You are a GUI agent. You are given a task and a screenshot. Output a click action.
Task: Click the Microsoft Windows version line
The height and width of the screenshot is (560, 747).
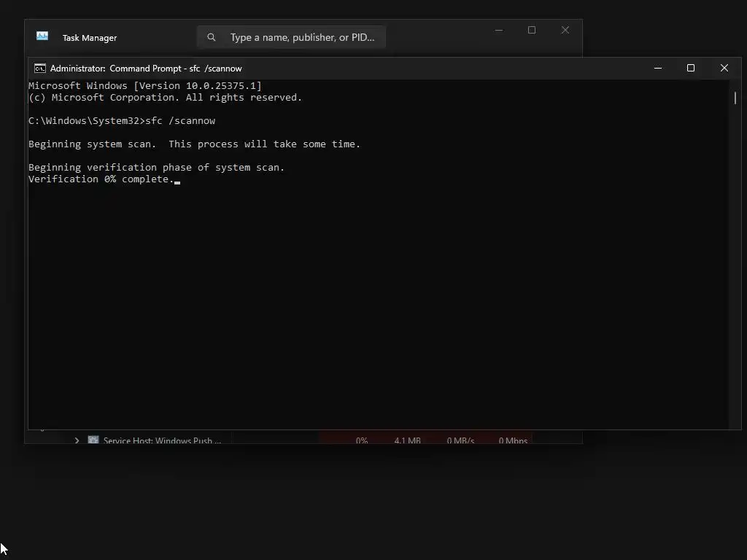pyautogui.click(x=145, y=86)
